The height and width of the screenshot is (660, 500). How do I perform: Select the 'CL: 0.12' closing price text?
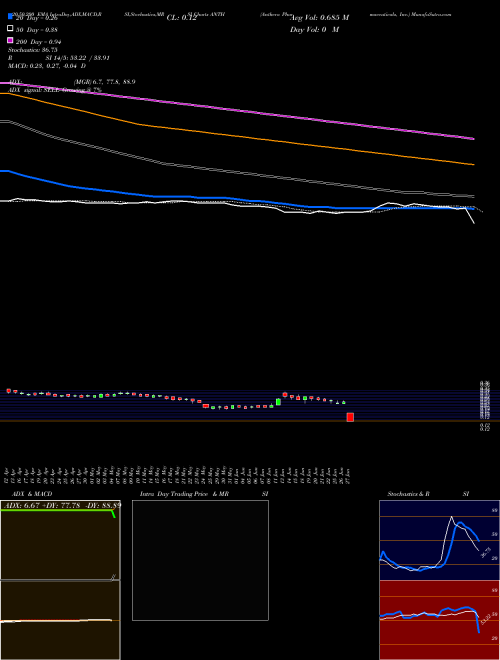point(182,18)
